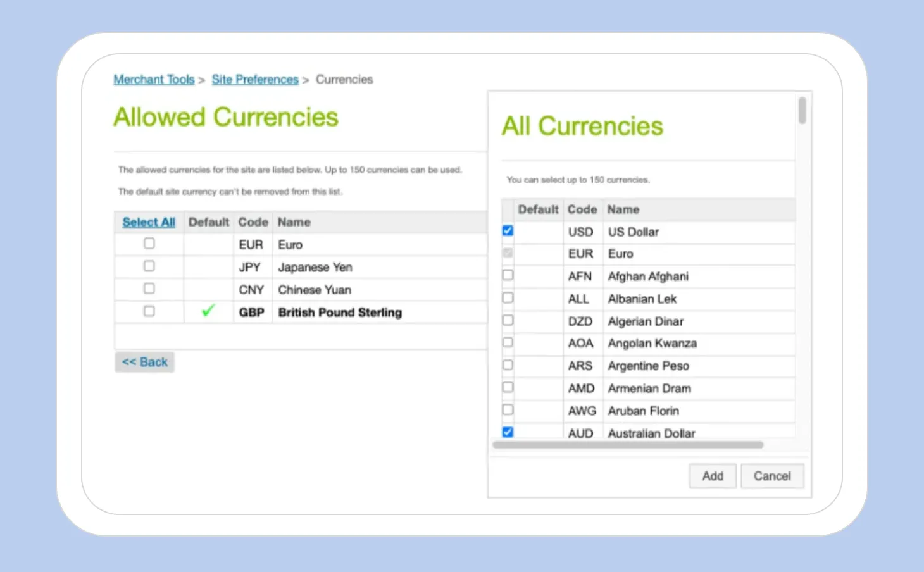This screenshot has width=924, height=572.
Task: Click the Back button
Action: pos(144,361)
